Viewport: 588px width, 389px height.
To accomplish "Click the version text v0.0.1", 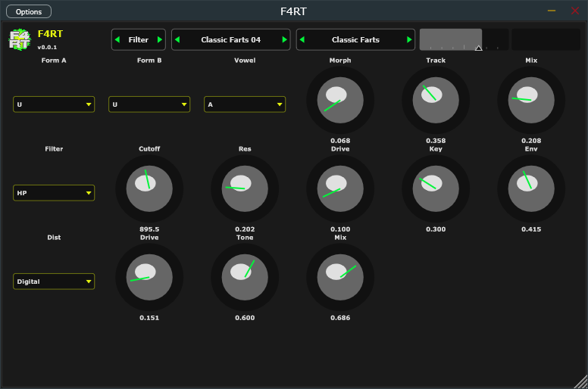I will click(47, 47).
